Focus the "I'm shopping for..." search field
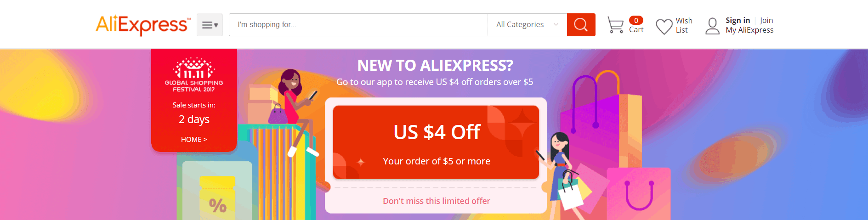 [358, 25]
